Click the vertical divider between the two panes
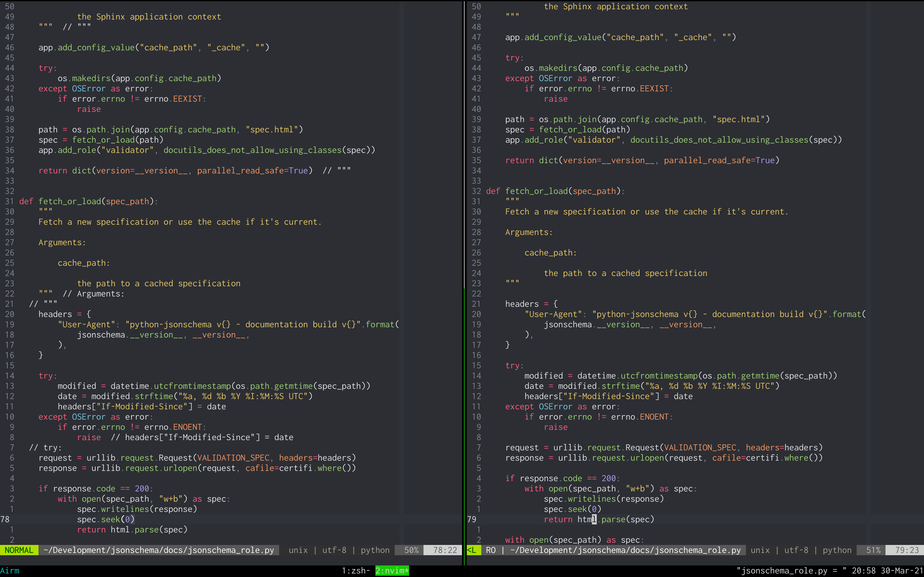Viewport: 924px width, 577px height. [x=464, y=267]
